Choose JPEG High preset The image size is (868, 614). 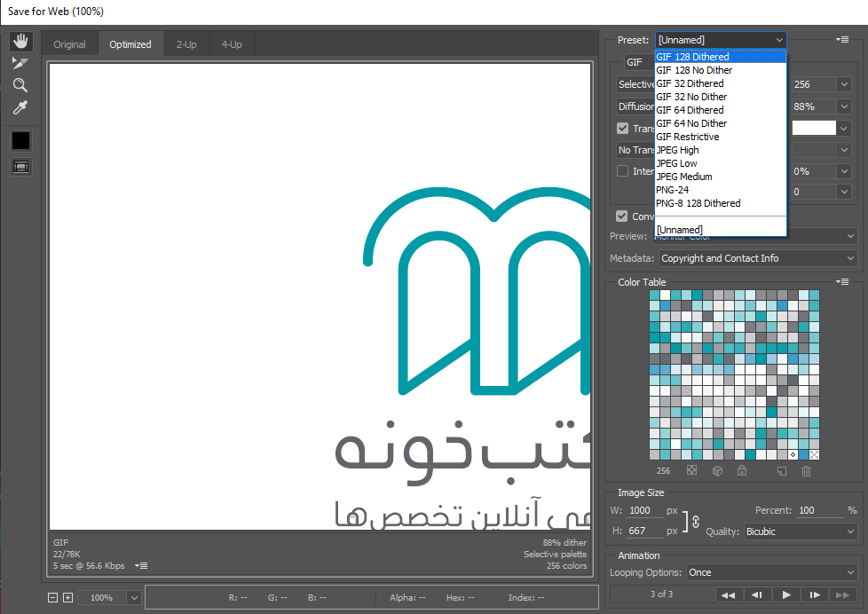[x=720, y=149]
